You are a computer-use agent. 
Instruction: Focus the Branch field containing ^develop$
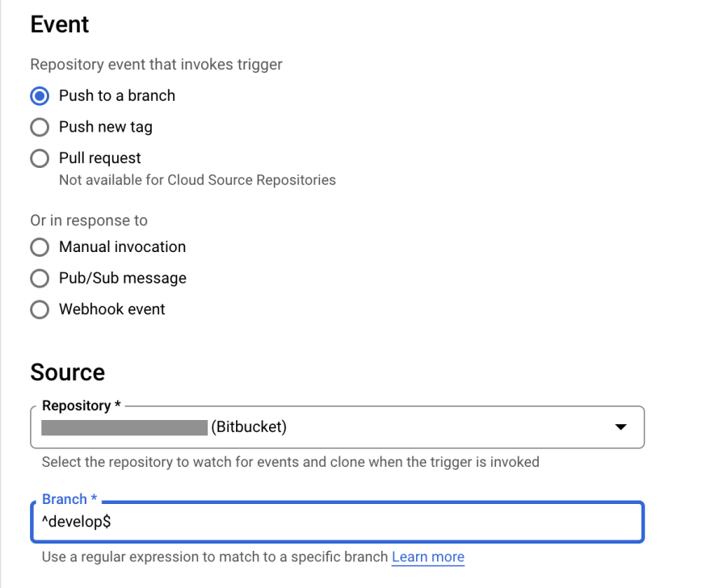coord(338,522)
